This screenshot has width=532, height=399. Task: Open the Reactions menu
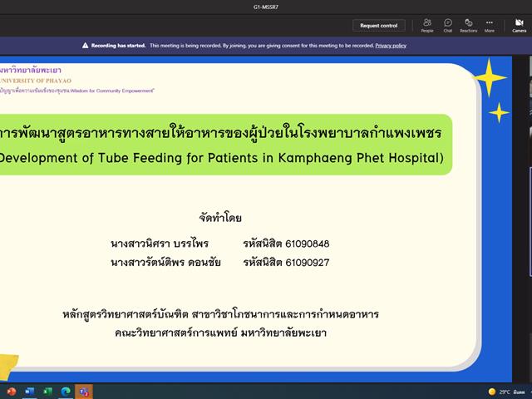pyautogui.click(x=469, y=26)
